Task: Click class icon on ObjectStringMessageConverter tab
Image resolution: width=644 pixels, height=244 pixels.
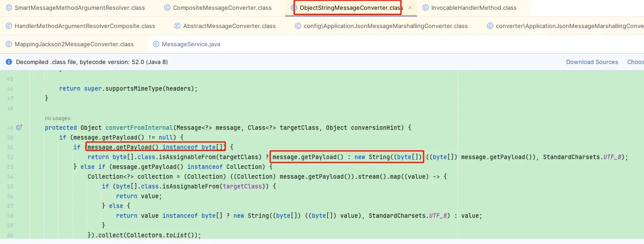Action: pyautogui.click(x=294, y=8)
